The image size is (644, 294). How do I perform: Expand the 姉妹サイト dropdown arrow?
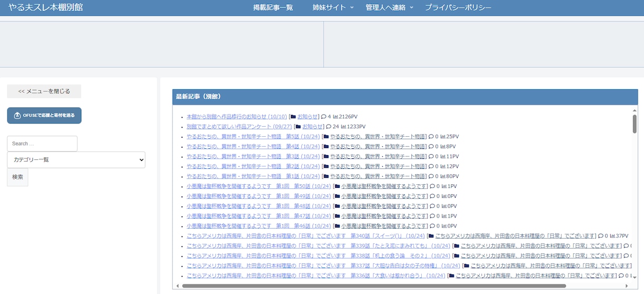coord(352,7)
